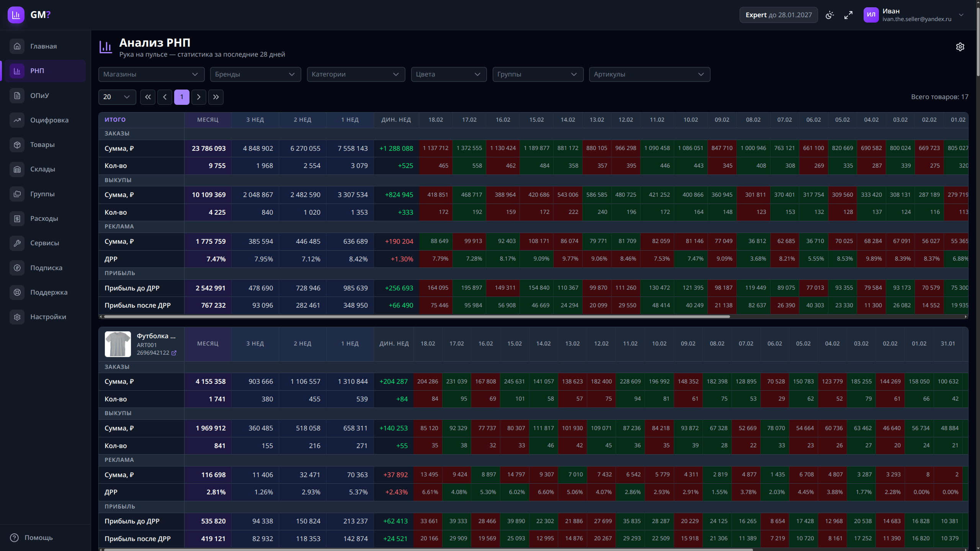Click the t-shirt product thumbnail
The width and height of the screenshot is (980, 551).
click(118, 344)
